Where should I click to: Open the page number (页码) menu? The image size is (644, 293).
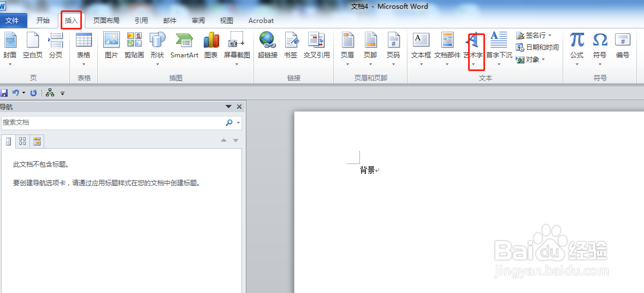pyautogui.click(x=393, y=49)
